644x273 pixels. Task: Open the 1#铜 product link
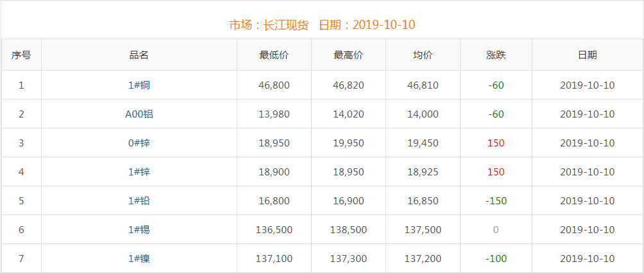coord(139,85)
